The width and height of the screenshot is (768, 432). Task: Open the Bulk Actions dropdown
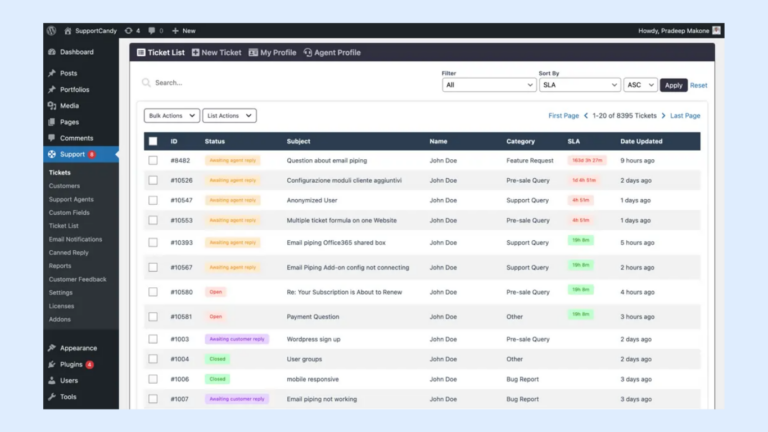pyautogui.click(x=172, y=116)
